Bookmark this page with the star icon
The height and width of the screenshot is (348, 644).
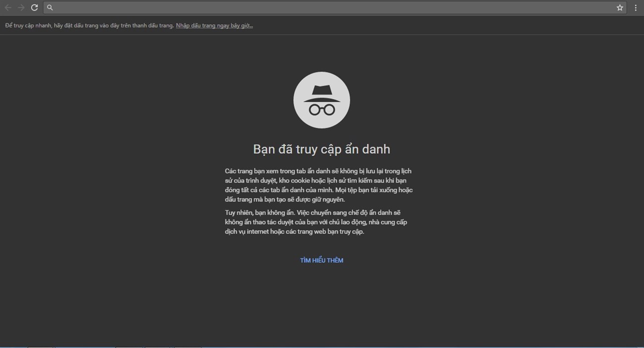620,7
